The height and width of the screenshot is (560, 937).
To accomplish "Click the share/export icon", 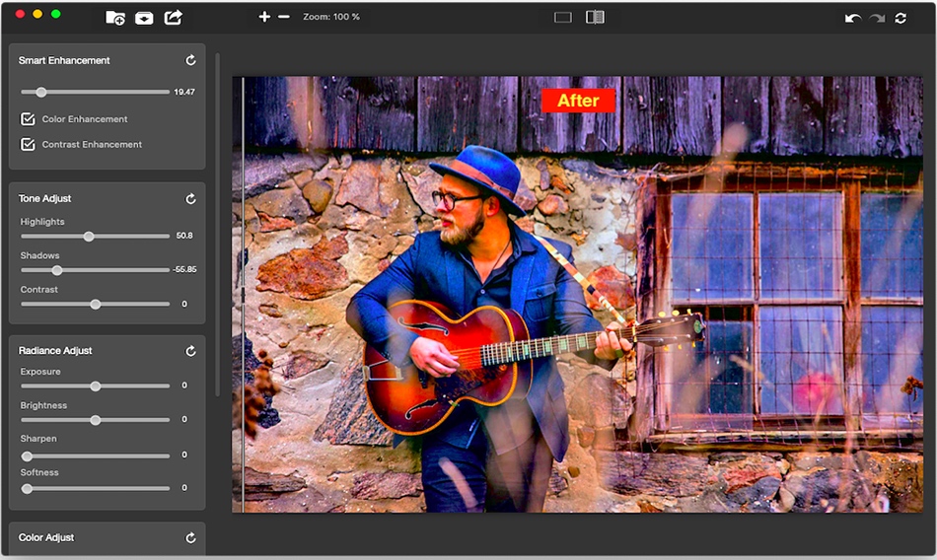I will tap(174, 18).
